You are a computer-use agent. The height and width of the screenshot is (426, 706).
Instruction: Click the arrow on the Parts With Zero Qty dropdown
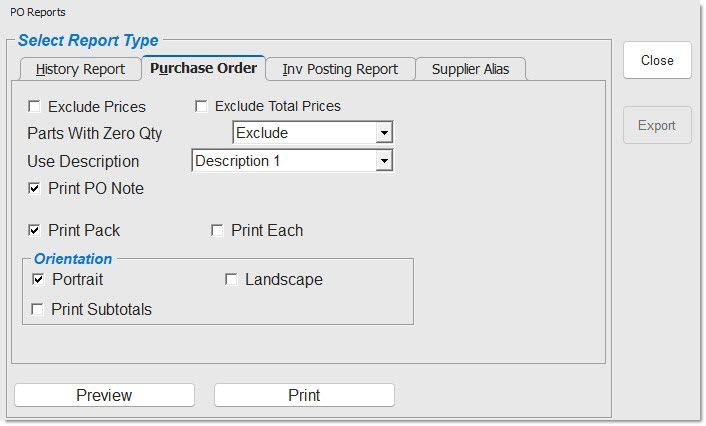pyautogui.click(x=384, y=133)
